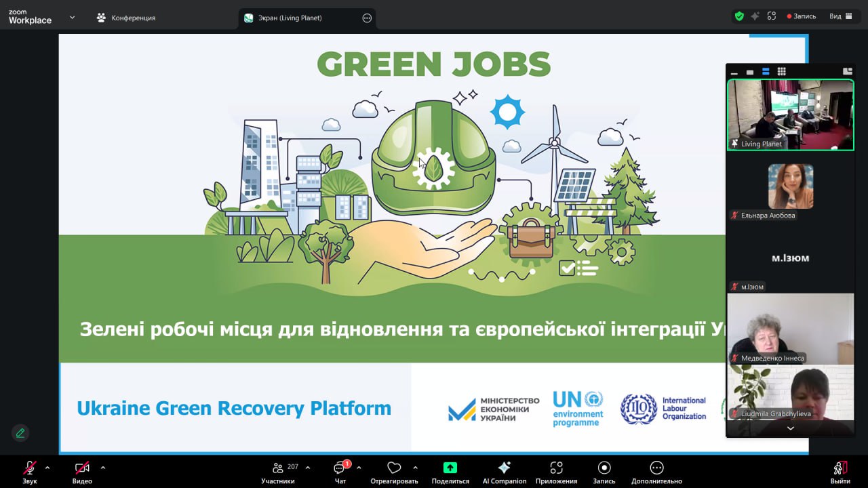
Task: Select Медведенко Іннеса's video tile
Action: pos(791,328)
